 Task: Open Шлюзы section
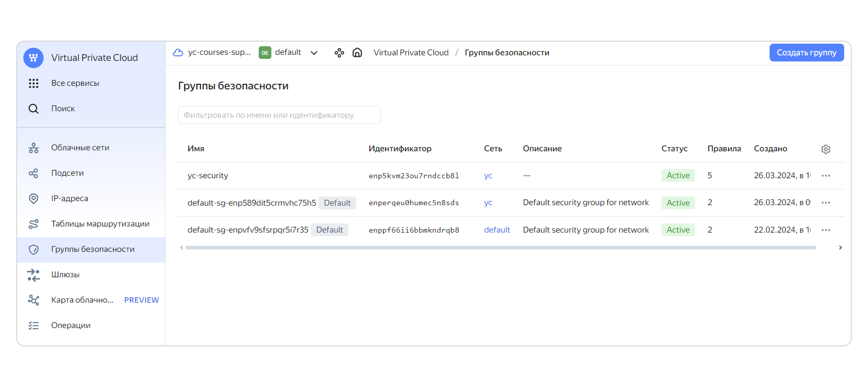point(65,275)
